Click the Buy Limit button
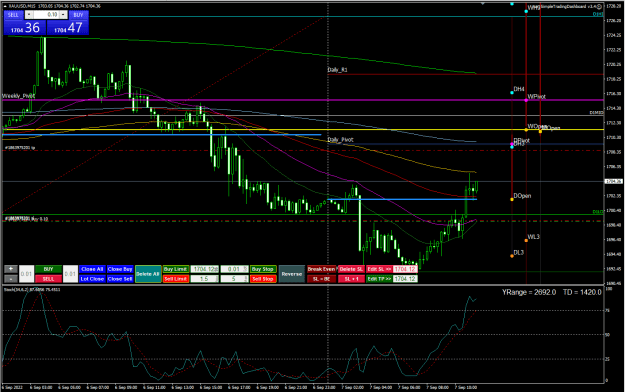 pyautogui.click(x=175, y=269)
